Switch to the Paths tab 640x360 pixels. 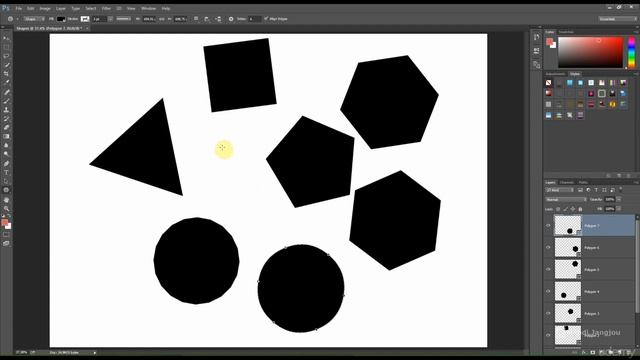(583, 182)
